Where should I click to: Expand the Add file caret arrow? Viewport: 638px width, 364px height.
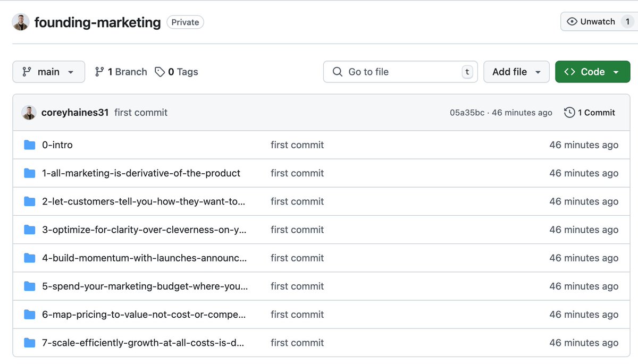(538, 72)
